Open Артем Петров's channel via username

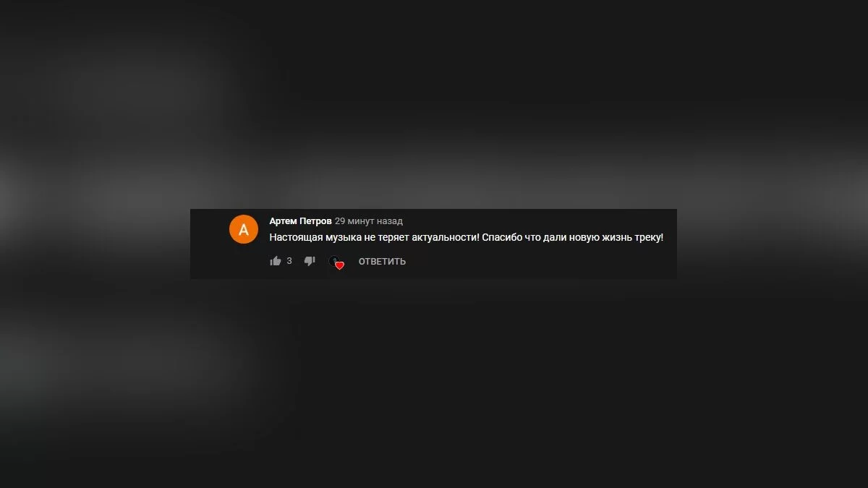point(301,221)
